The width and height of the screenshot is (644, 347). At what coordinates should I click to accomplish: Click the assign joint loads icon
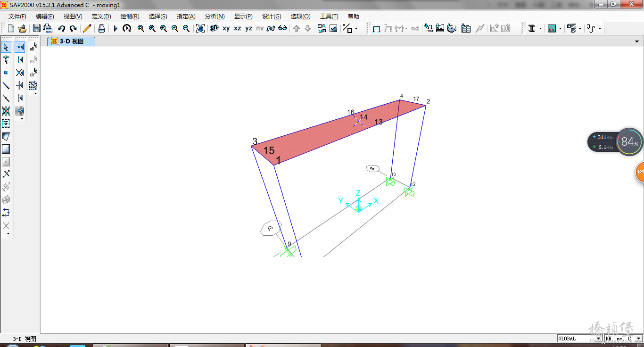pyautogui.click(x=429, y=28)
